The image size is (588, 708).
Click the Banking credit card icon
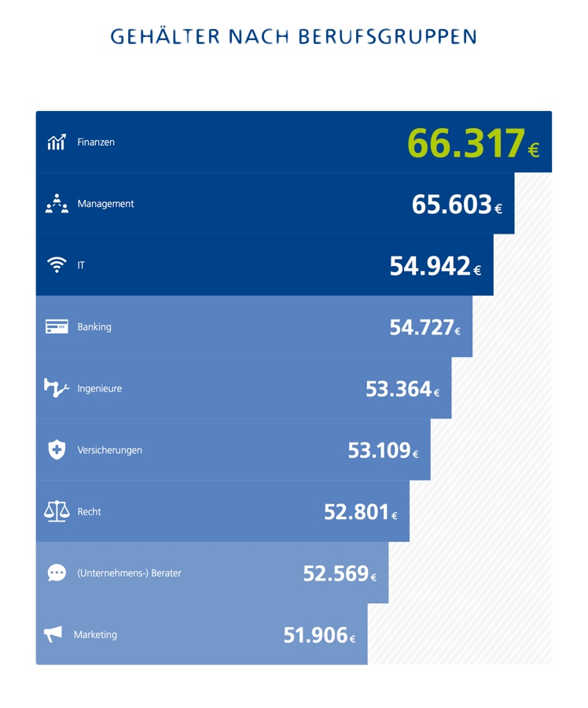point(57,326)
